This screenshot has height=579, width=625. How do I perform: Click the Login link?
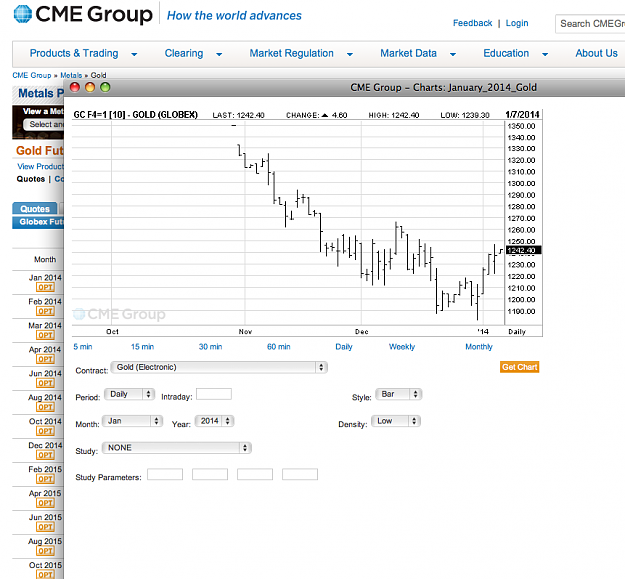click(517, 23)
